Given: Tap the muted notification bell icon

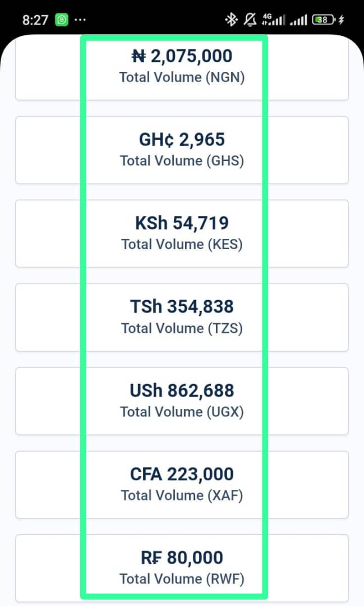Looking at the screenshot, I should pyautogui.click(x=250, y=19).
